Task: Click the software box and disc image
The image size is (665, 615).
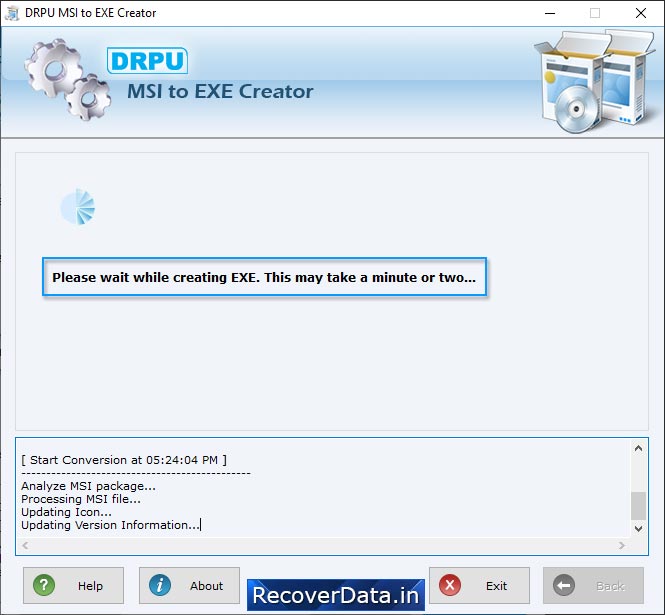Action: coord(595,81)
